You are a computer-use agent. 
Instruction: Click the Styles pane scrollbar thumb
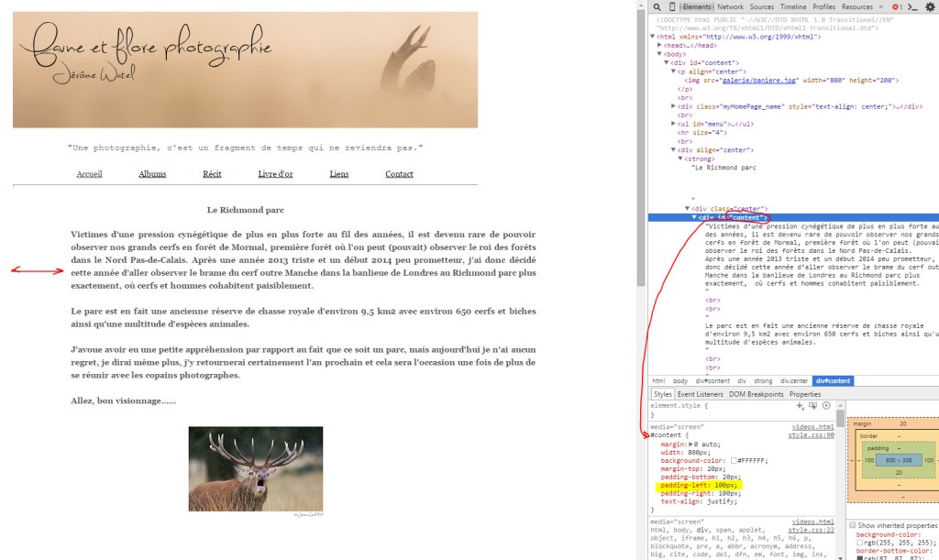pyautogui.click(x=840, y=418)
